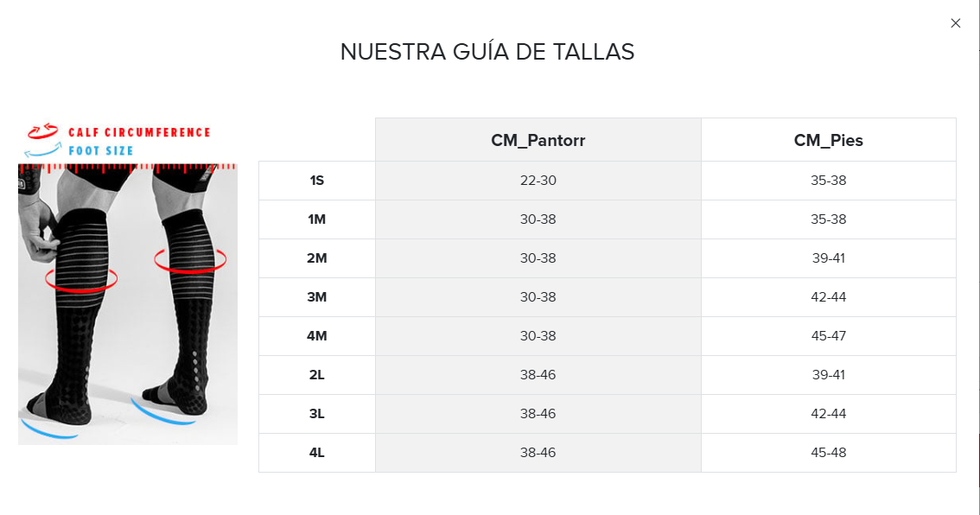Click the red calf circumference arrows icon

coord(42,131)
